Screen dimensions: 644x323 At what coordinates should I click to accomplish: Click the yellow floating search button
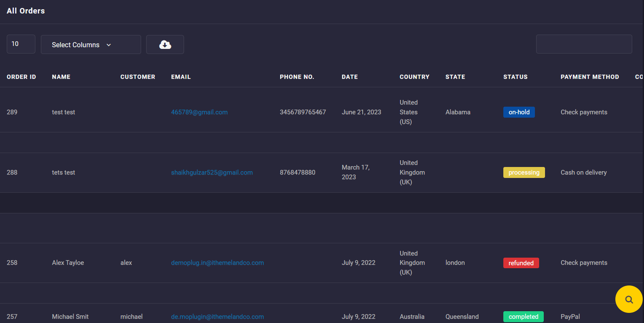click(x=629, y=299)
